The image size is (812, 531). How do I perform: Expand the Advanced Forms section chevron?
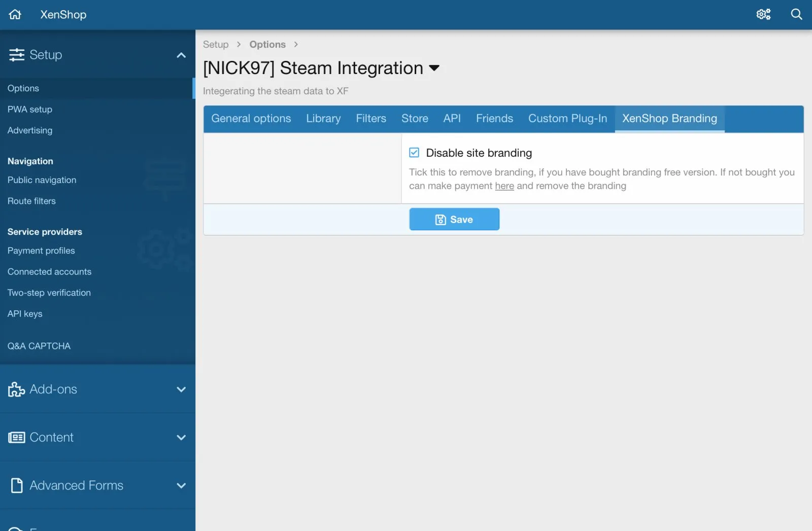pos(181,485)
